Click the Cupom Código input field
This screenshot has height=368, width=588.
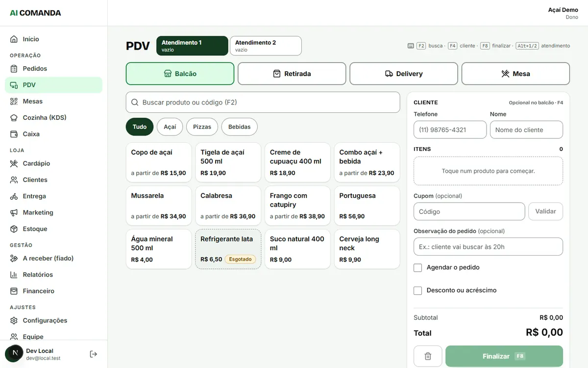pyautogui.click(x=469, y=211)
